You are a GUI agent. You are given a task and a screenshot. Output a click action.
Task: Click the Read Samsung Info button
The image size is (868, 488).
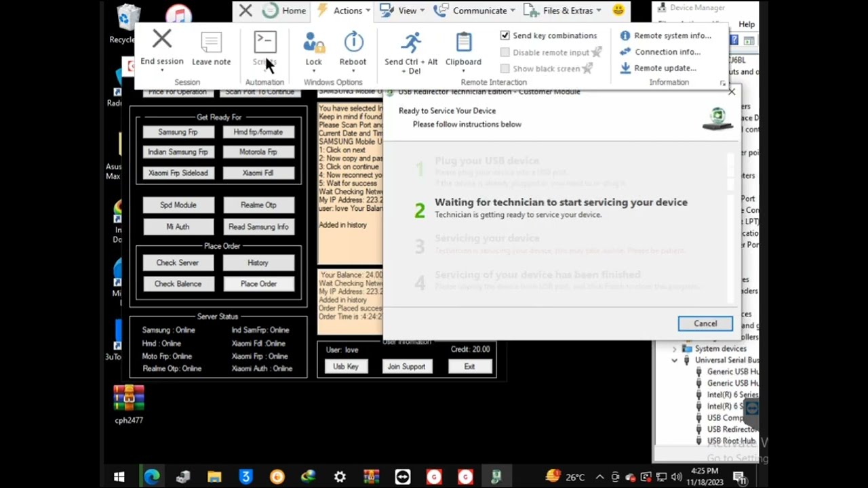(258, 226)
